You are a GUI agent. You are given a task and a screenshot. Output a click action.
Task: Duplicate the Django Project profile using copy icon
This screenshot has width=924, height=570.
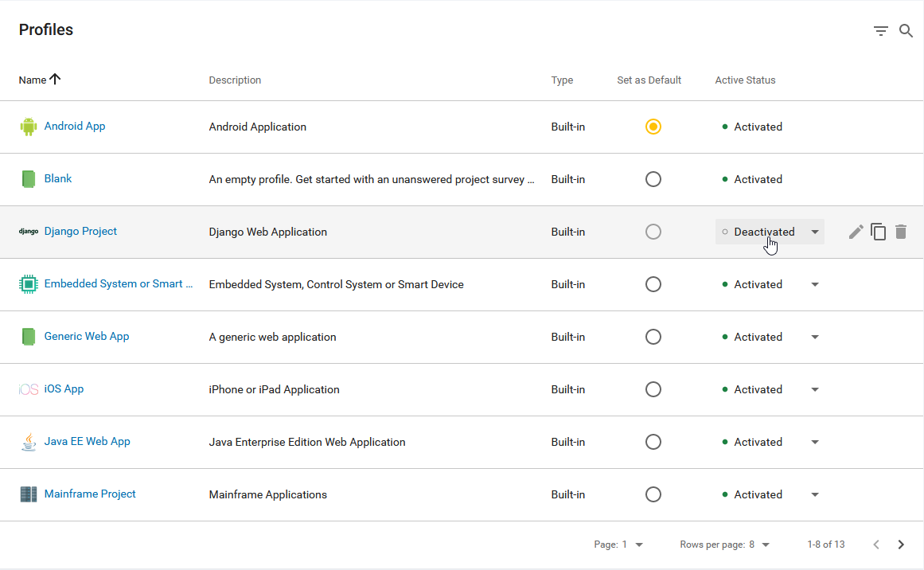pyautogui.click(x=879, y=232)
